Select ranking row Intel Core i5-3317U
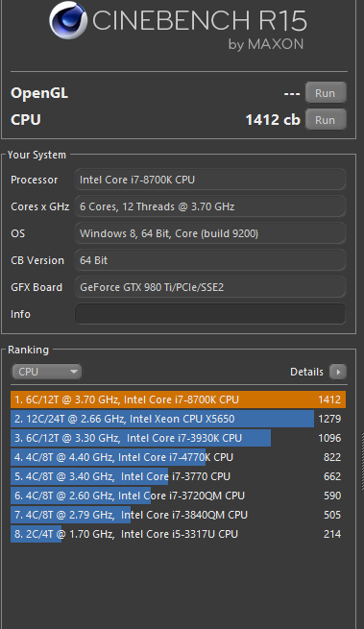This screenshot has width=364, height=629. 178,534
